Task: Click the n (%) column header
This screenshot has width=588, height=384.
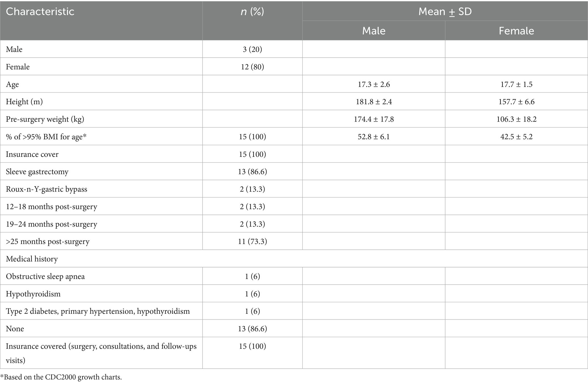Action: coord(252,12)
